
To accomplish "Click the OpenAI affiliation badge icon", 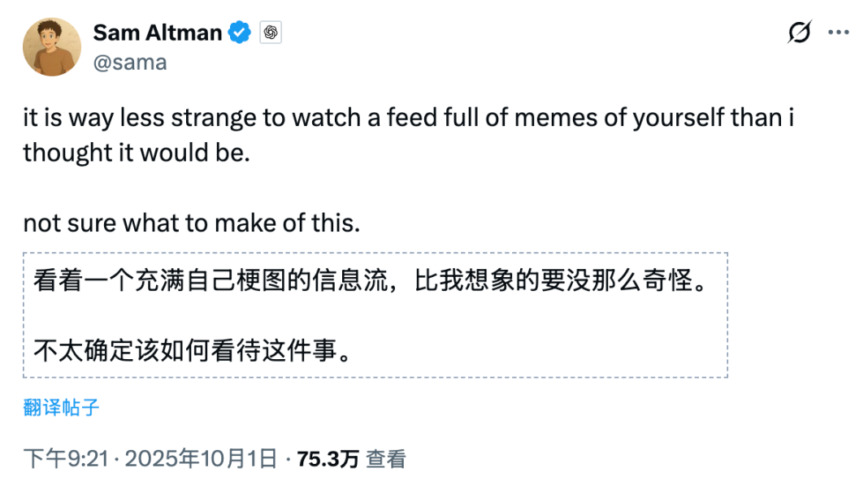I will [271, 33].
